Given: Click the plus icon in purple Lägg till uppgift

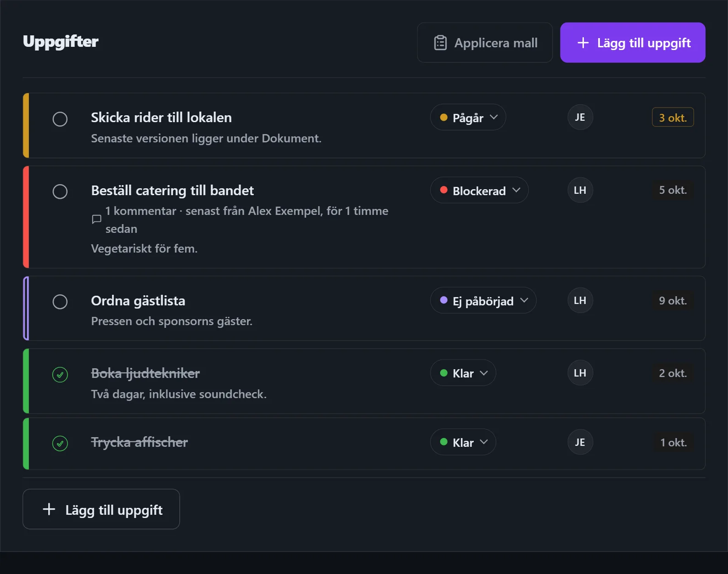Looking at the screenshot, I should click(x=583, y=43).
